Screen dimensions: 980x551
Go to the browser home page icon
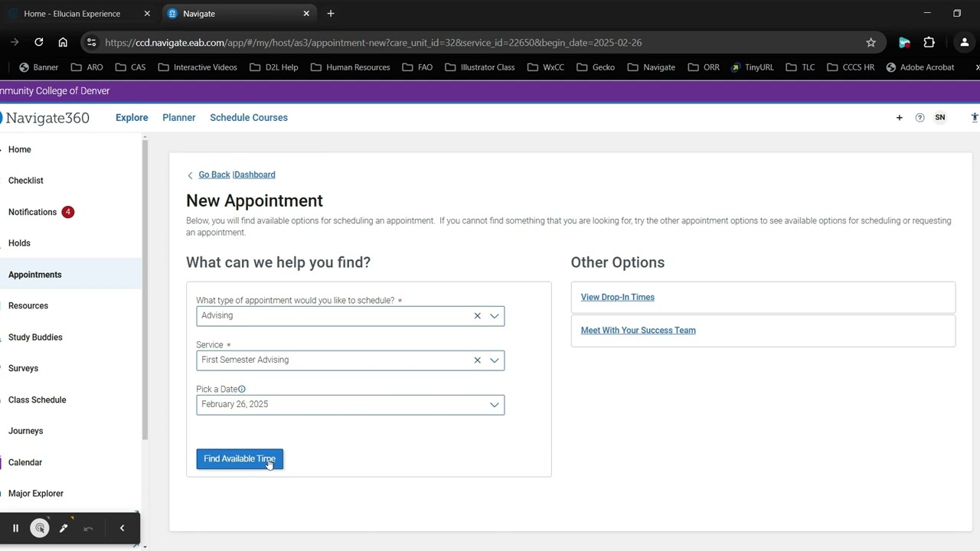[x=63, y=43]
